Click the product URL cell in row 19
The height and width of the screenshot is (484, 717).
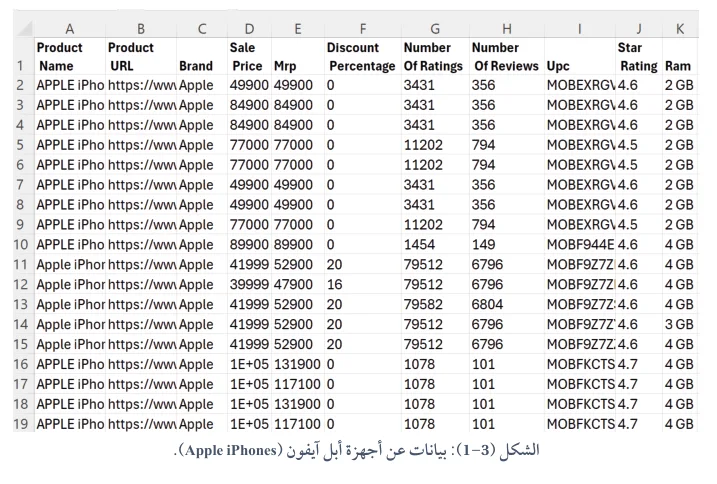(141, 424)
